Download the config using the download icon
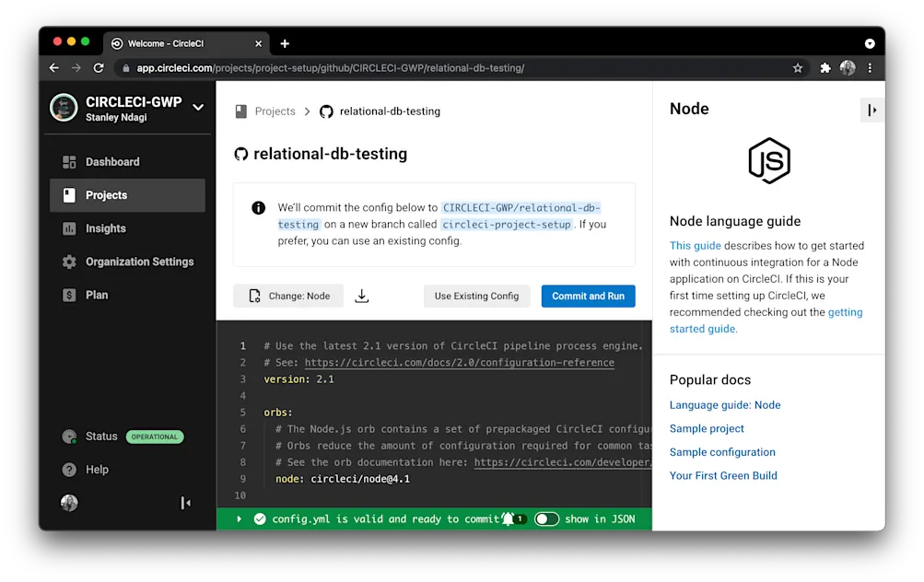The width and height of the screenshot is (924, 582). click(361, 296)
